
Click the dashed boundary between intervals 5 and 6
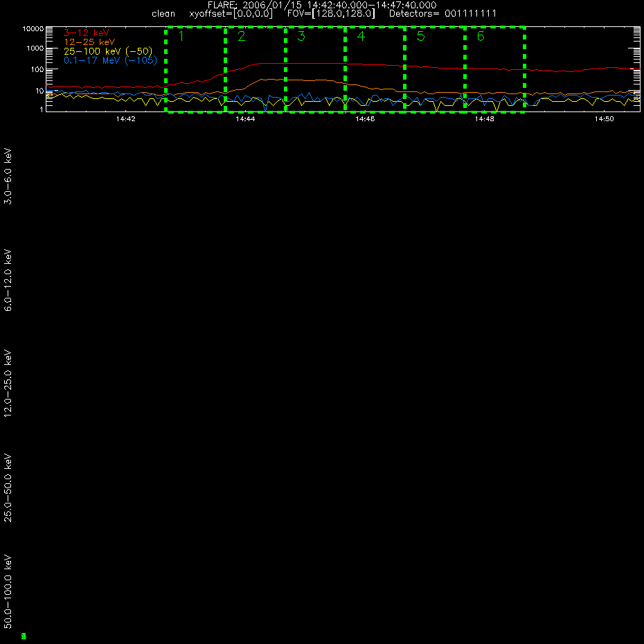click(x=465, y=69)
